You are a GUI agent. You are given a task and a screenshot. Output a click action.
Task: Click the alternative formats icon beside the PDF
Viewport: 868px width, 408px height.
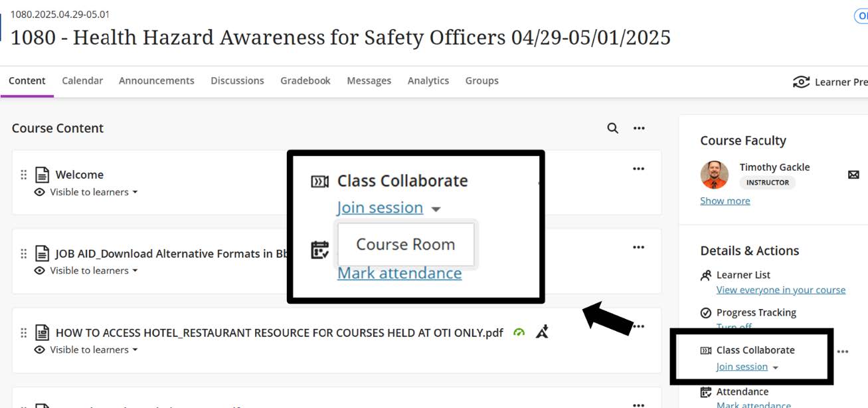(x=543, y=332)
